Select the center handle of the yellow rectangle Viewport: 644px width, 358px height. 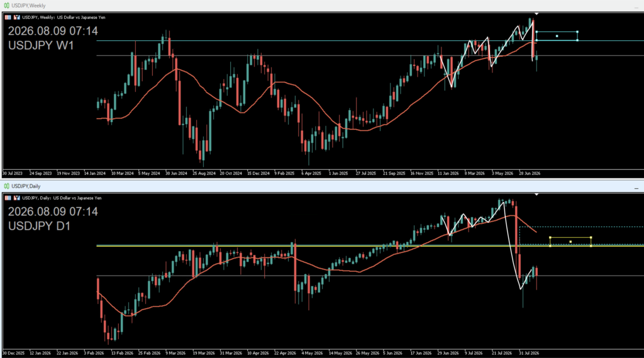coord(570,242)
